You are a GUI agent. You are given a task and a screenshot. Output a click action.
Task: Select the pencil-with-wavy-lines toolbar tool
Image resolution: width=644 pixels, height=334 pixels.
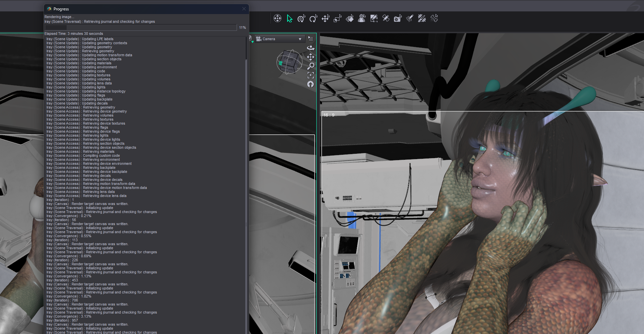coord(410,18)
